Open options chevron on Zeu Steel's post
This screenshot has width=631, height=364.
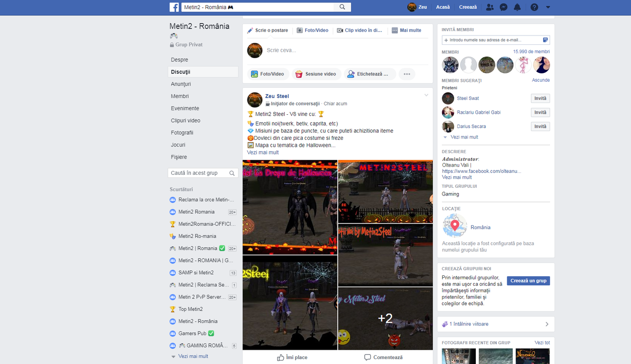click(x=426, y=96)
